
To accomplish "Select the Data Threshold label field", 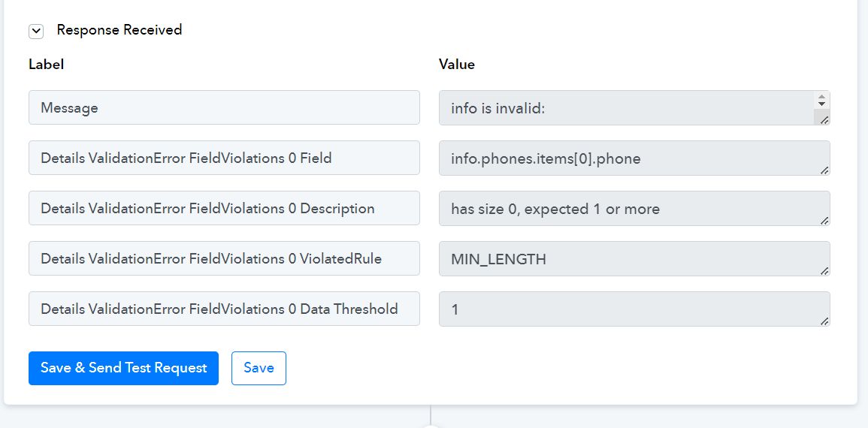I will coord(224,309).
